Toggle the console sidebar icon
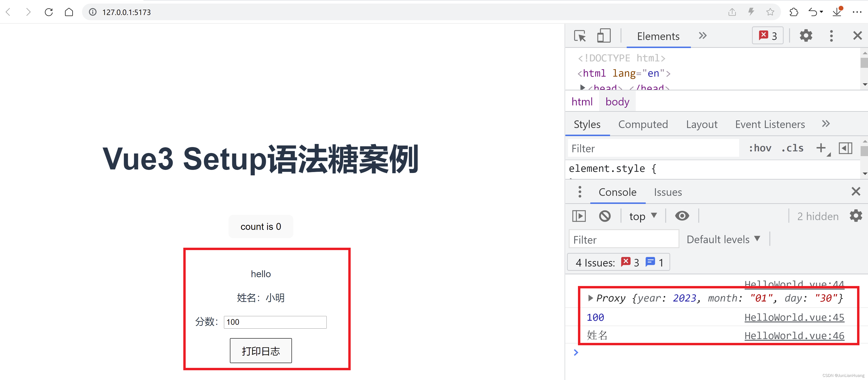 [579, 216]
